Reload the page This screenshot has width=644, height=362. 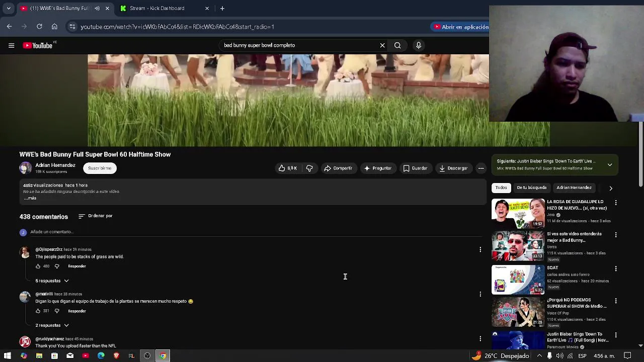(39, 27)
